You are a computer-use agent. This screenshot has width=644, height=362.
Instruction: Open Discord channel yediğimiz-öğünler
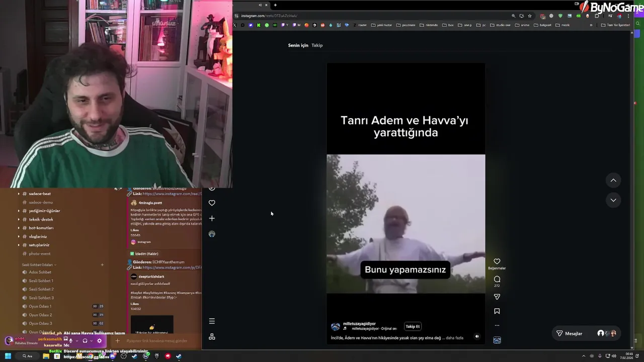click(44, 211)
